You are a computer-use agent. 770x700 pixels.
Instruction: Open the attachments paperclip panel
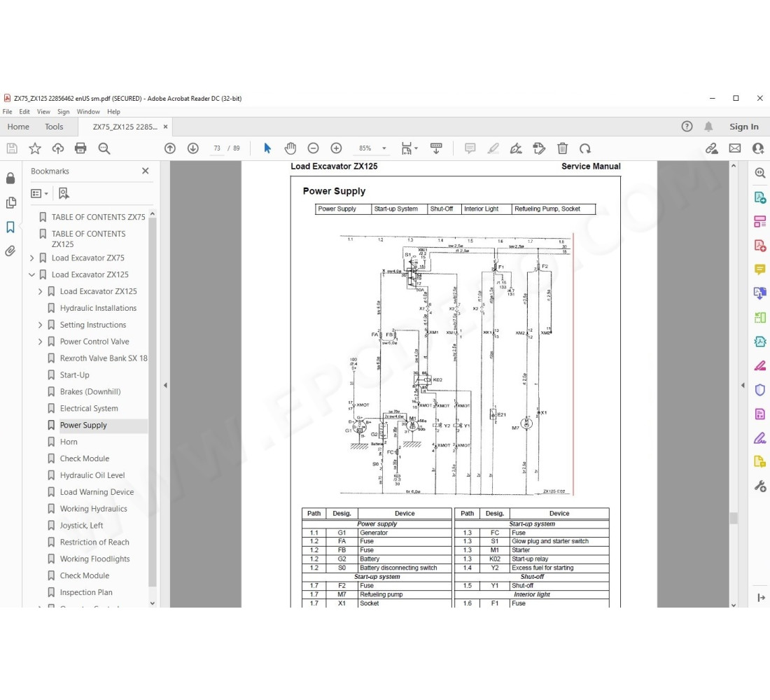pos(10,251)
